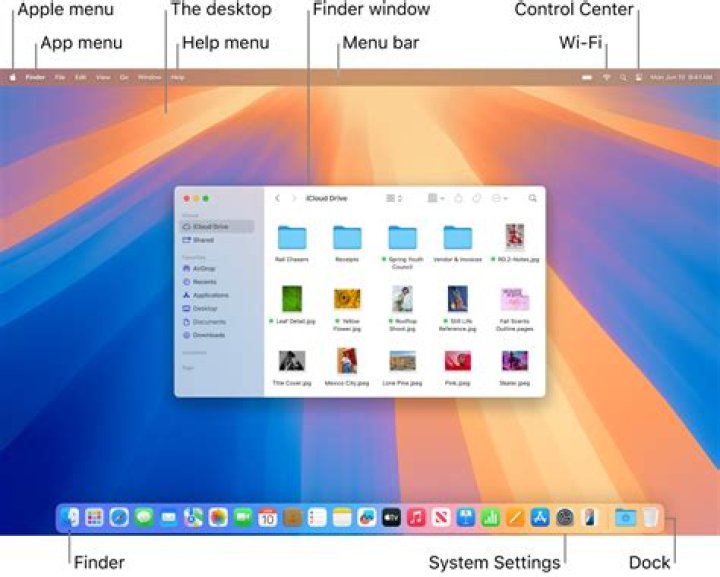Open the Notes app in Dock
The width and height of the screenshot is (720, 577).
pyautogui.click(x=342, y=518)
